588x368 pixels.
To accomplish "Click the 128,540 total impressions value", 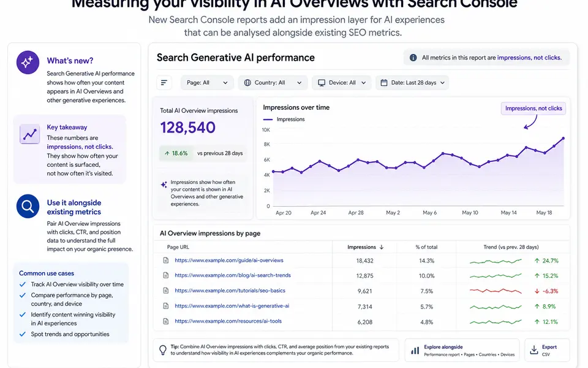I will click(188, 128).
